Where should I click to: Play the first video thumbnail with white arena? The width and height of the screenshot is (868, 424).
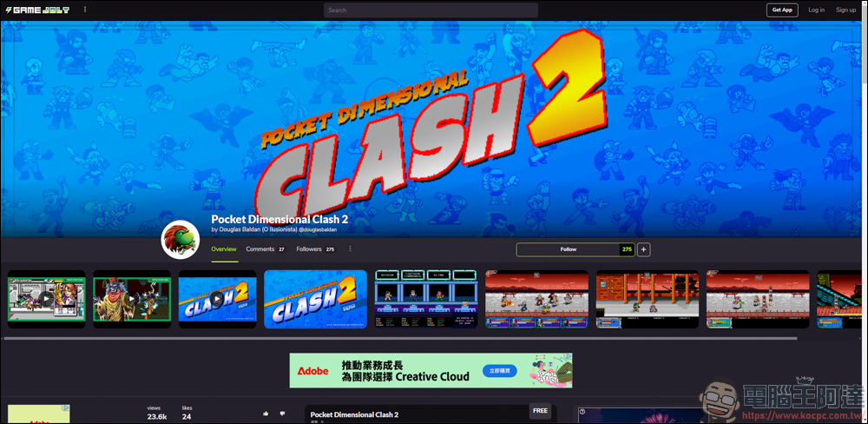pyautogui.click(x=47, y=299)
